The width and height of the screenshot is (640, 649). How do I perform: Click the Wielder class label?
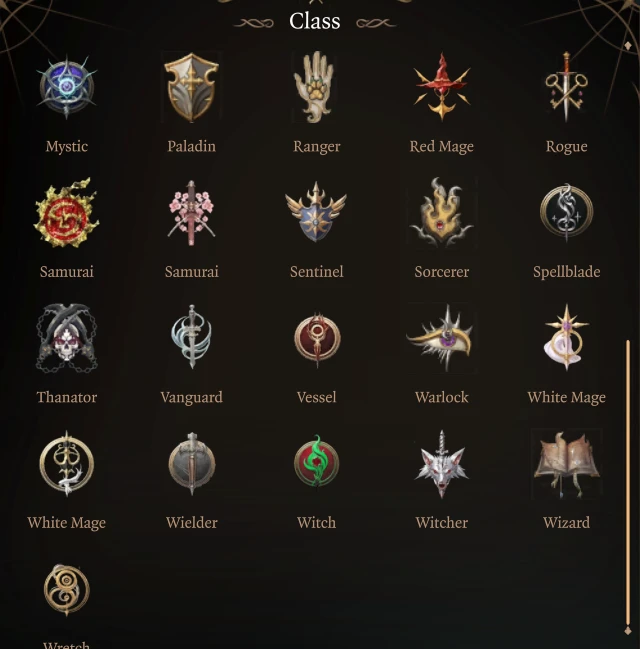point(192,523)
